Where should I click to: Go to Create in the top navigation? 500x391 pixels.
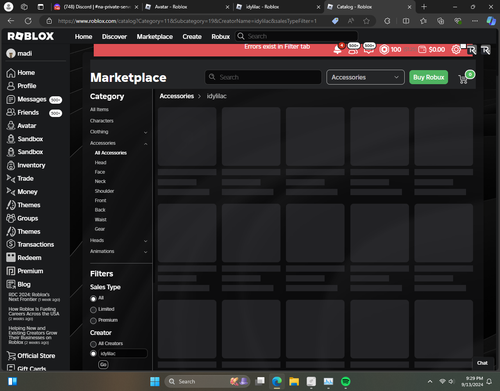(192, 37)
